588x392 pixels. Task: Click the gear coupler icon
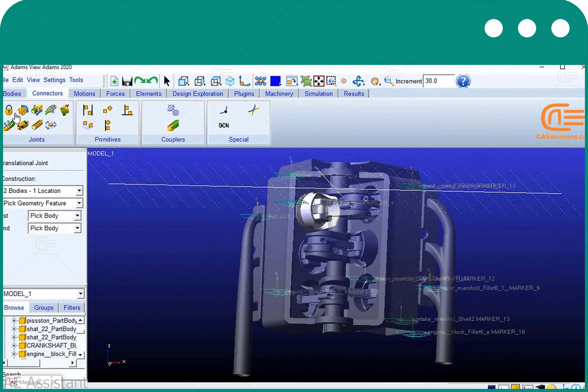click(173, 110)
